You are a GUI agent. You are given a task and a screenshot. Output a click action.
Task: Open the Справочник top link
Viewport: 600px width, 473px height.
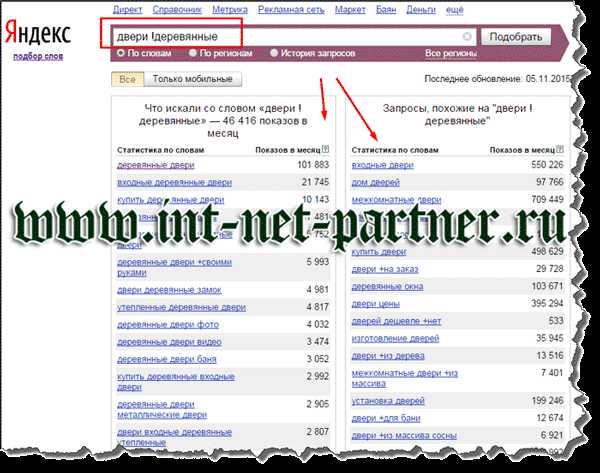click(x=177, y=10)
